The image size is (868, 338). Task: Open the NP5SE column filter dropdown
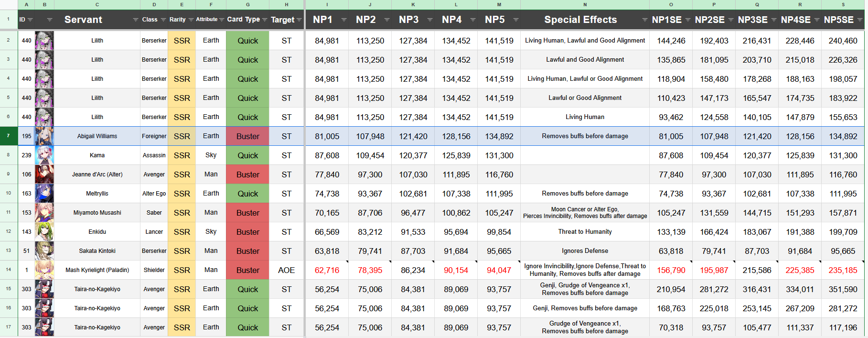tap(860, 20)
